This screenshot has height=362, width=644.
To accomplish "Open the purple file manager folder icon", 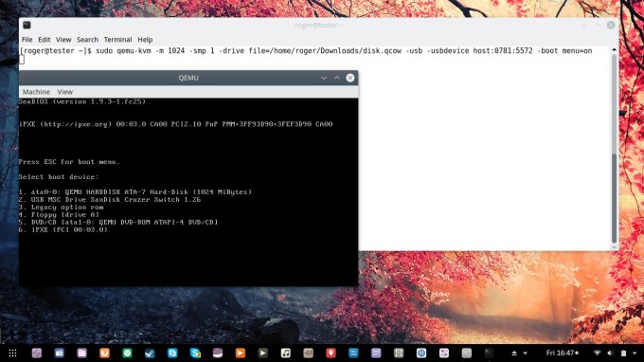I will click(x=81, y=353).
